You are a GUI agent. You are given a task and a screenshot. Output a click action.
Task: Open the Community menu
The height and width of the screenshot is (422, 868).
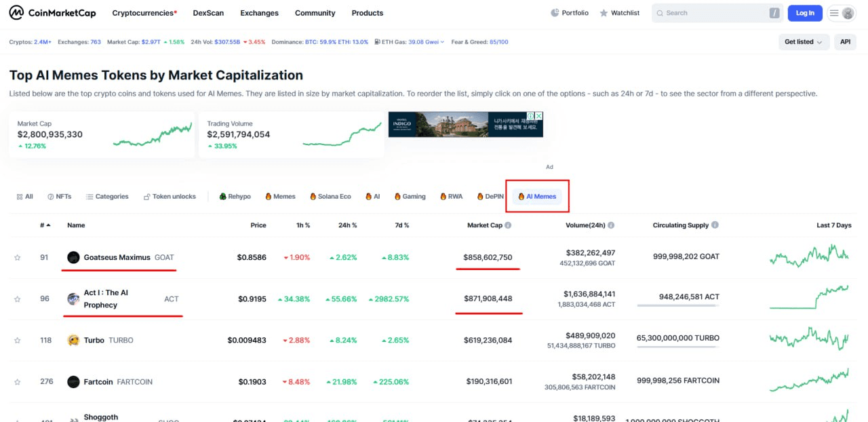tap(315, 13)
